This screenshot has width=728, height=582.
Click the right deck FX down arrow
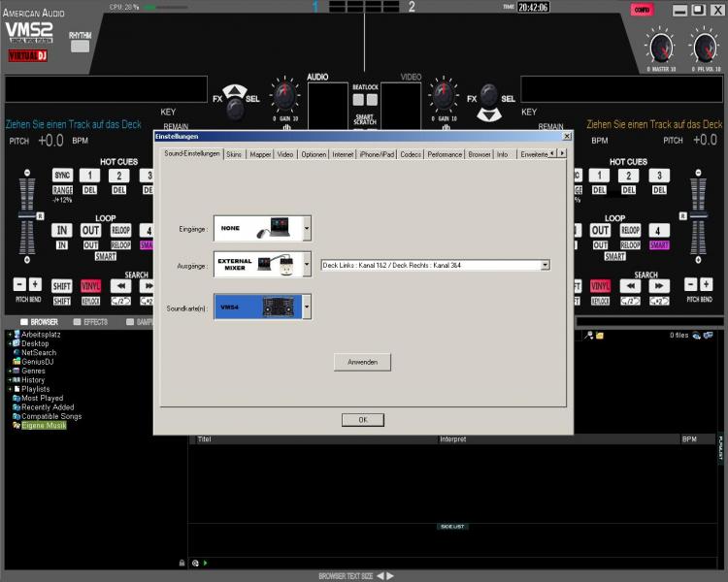coord(489,114)
